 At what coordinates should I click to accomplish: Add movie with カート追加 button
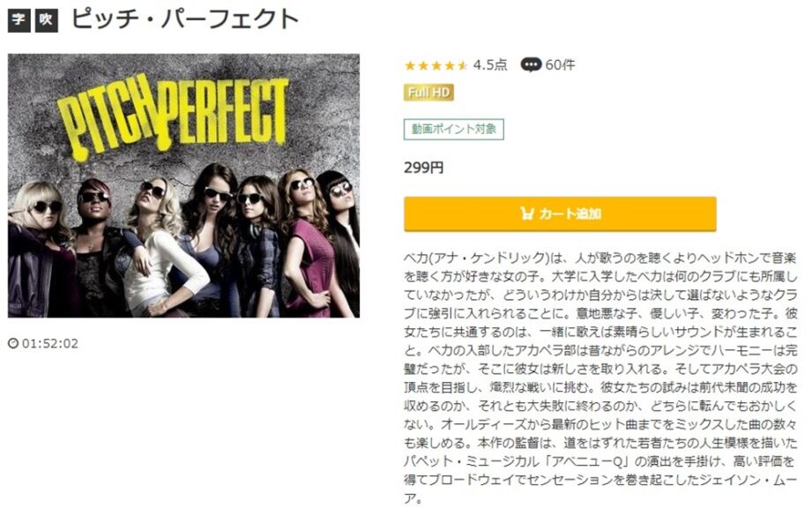pos(560,213)
